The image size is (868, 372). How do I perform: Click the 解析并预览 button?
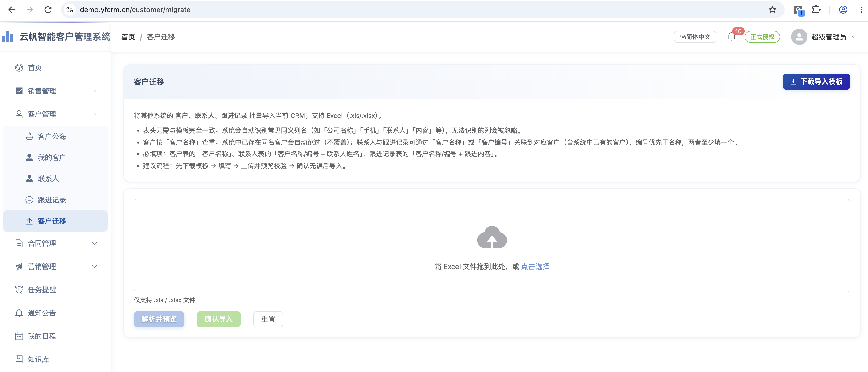(x=159, y=319)
